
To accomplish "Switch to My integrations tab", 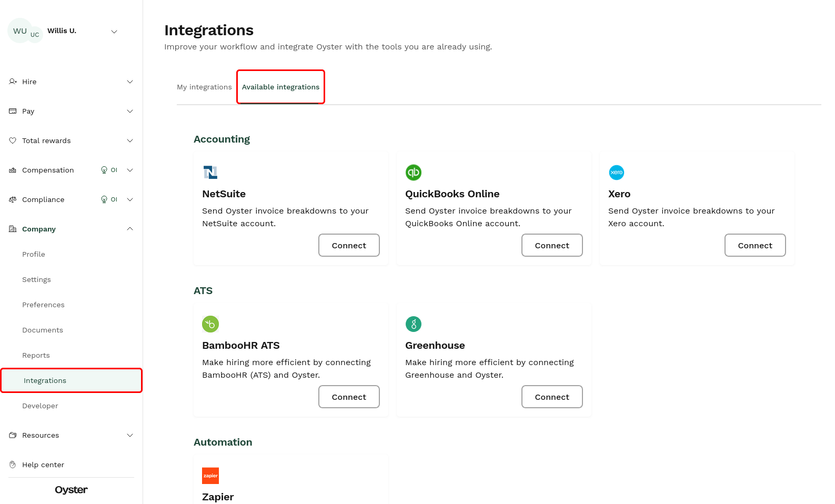I will [204, 87].
